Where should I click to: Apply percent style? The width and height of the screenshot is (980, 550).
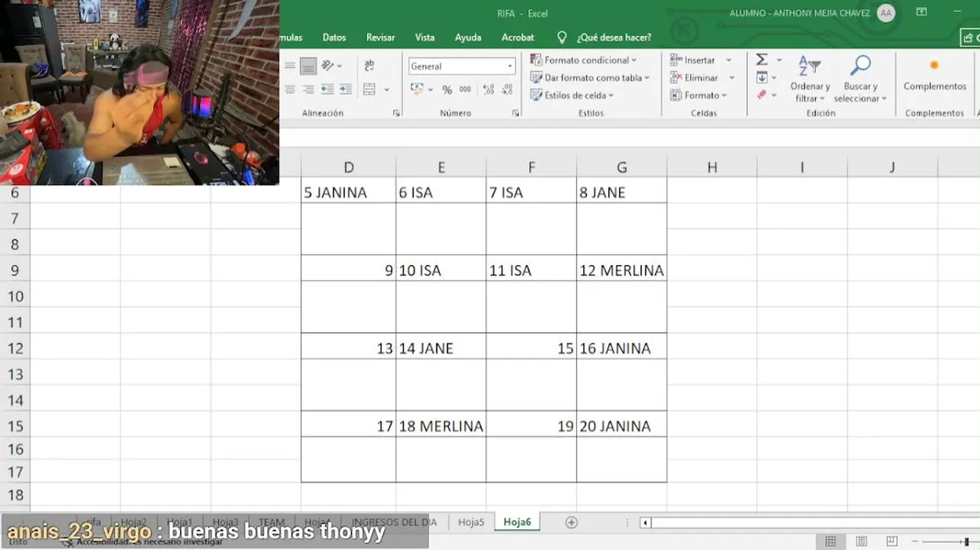[447, 90]
